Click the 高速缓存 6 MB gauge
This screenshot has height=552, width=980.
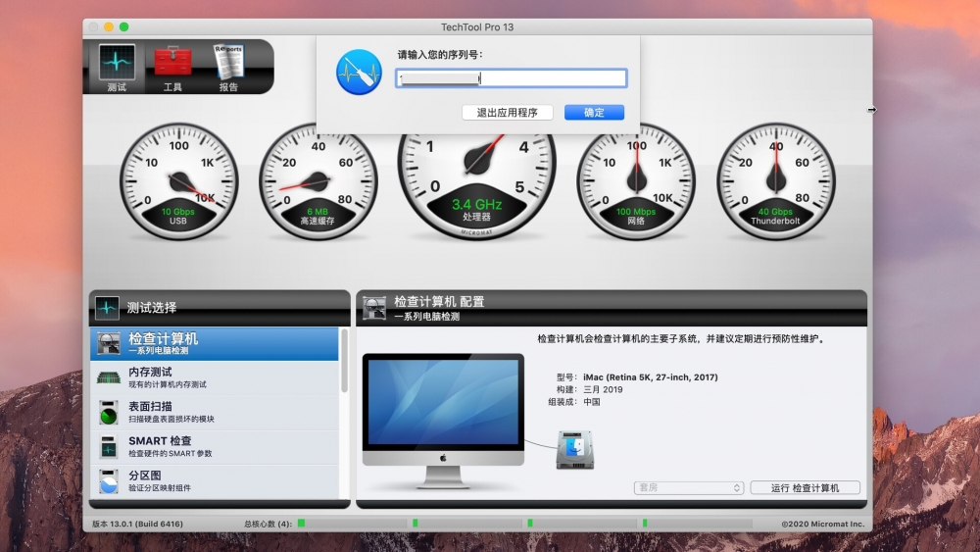pyautogui.click(x=318, y=181)
